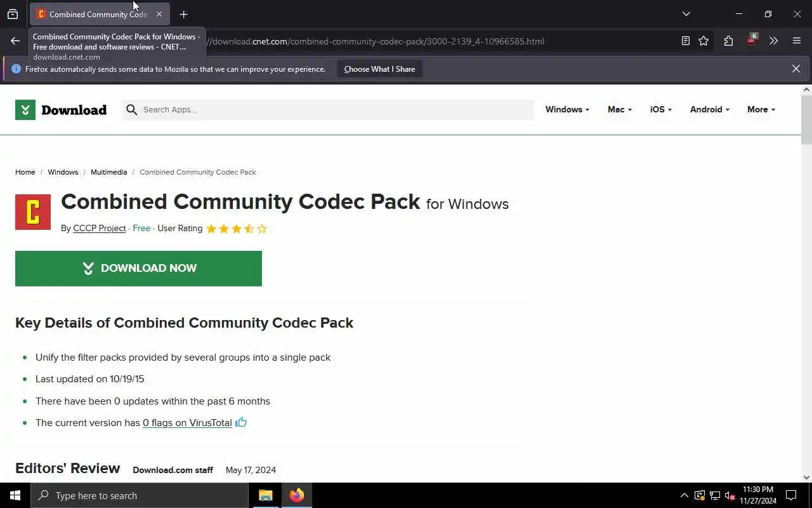Viewport: 812px width, 508px height.
Task: Expand the Android menu dropdown
Action: [x=709, y=109]
